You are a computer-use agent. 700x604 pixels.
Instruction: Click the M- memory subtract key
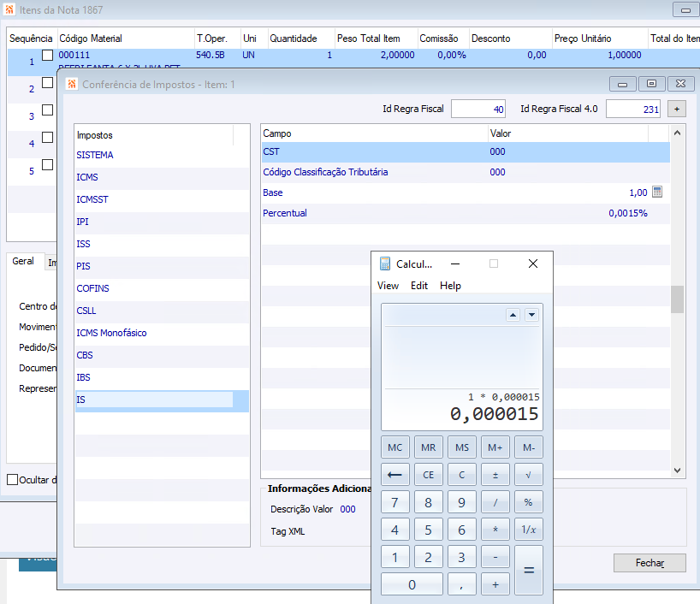click(x=529, y=447)
